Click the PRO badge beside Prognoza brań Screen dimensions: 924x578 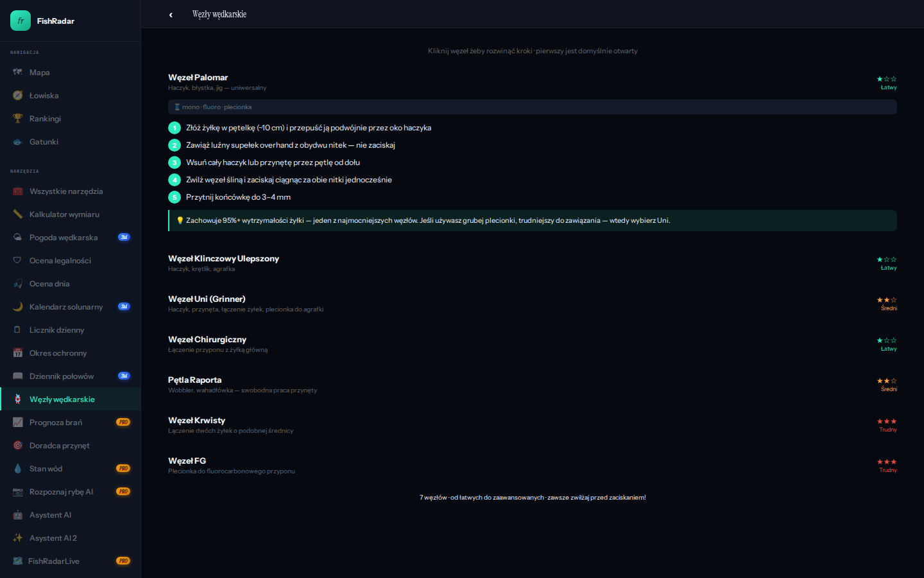click(x=123, y=423)
